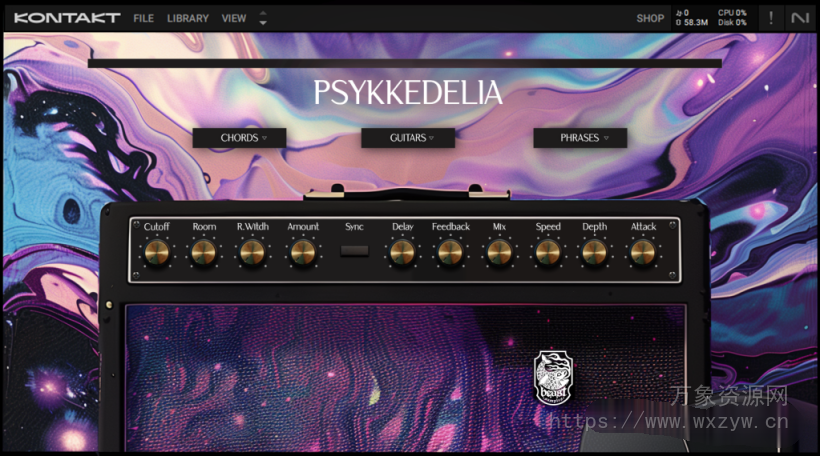Click the Speed knob

coord(548,253)
